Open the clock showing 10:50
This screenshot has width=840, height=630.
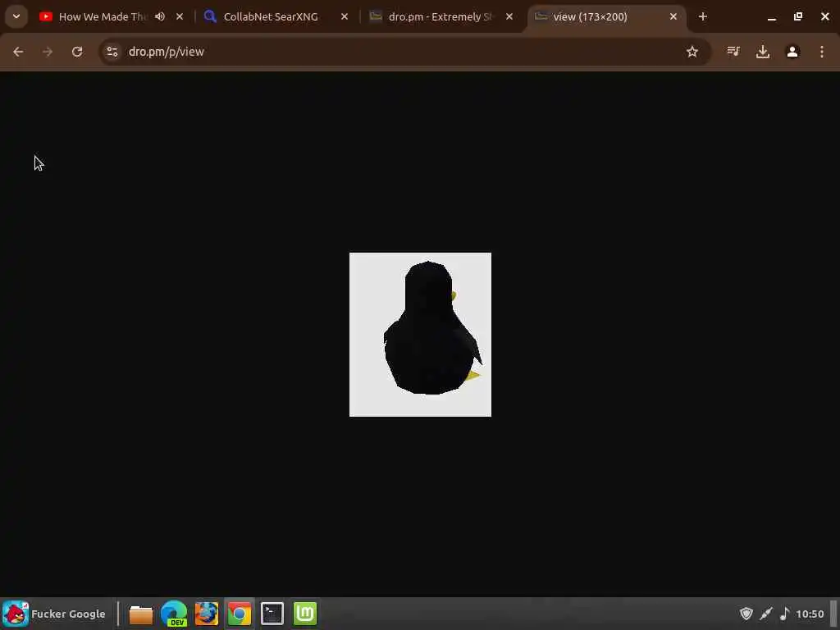810,614
